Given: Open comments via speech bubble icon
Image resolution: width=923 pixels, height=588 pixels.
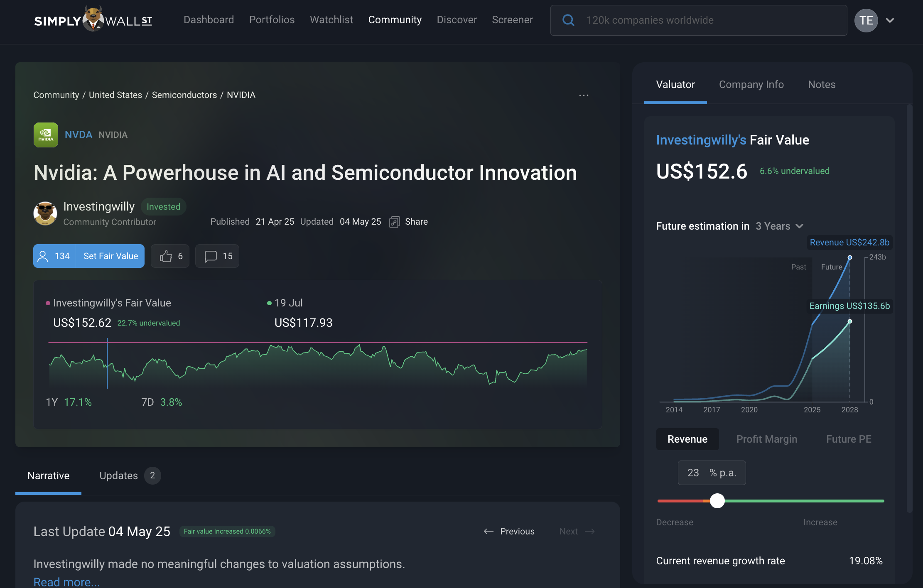Looking at the screenshot, I should [x=211, y=256].
